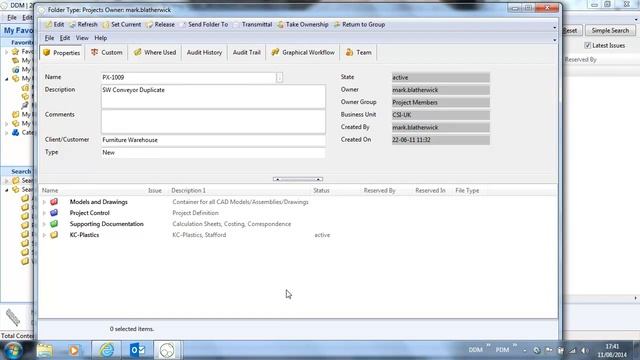The height and width of the screenshot is (360, 640).
Task: Sort by the Status column header
Action: (x=321, y=191)
